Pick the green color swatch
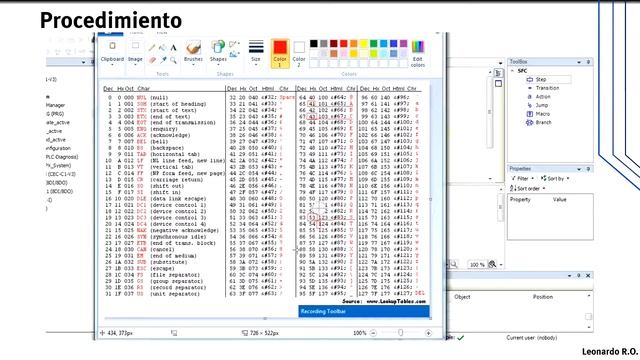Viewport: 640px width, 360px height. [x=373, y=44]
